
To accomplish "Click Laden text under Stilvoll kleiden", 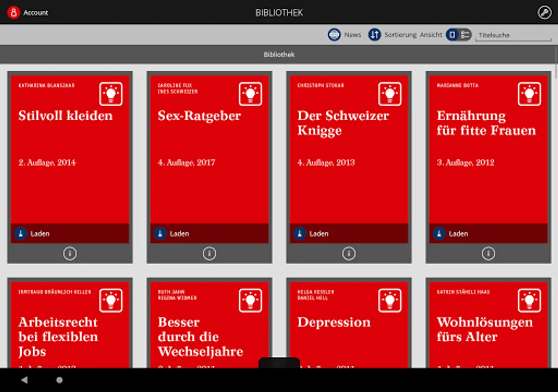I will (x=40, y=234).
